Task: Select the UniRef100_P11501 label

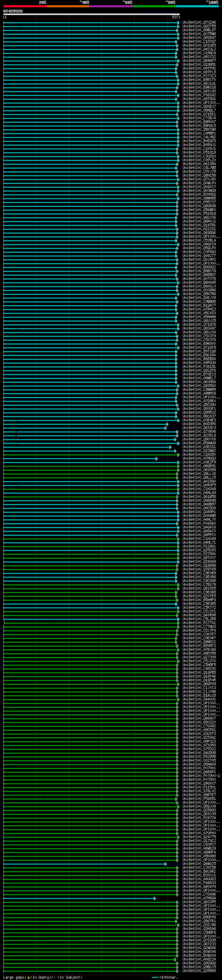Action: tap(199, 787)
